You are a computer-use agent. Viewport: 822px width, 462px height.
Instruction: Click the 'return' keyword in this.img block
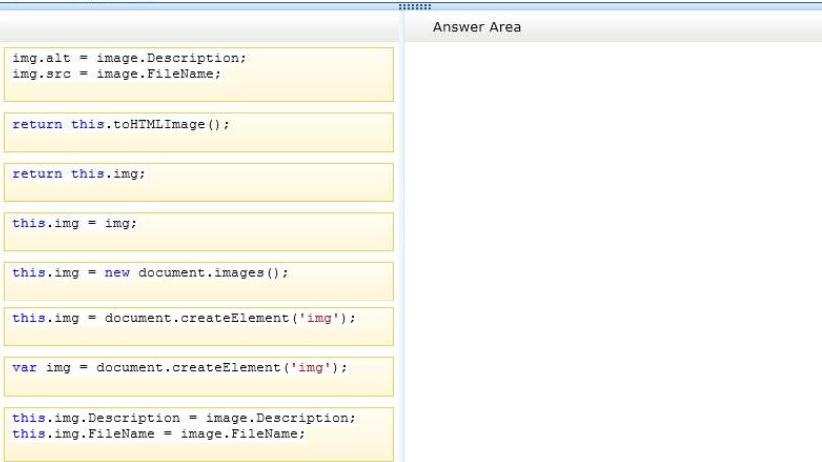tap(37, 174)
